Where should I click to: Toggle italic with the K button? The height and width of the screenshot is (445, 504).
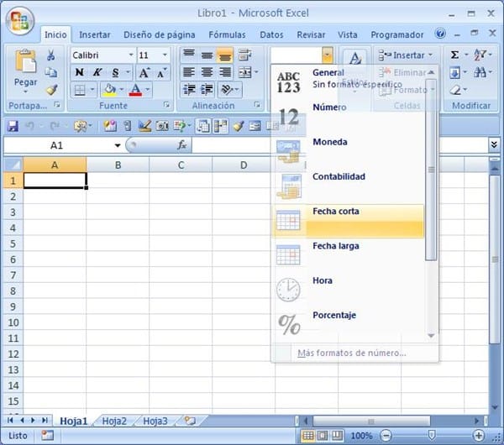pos(97,72)
